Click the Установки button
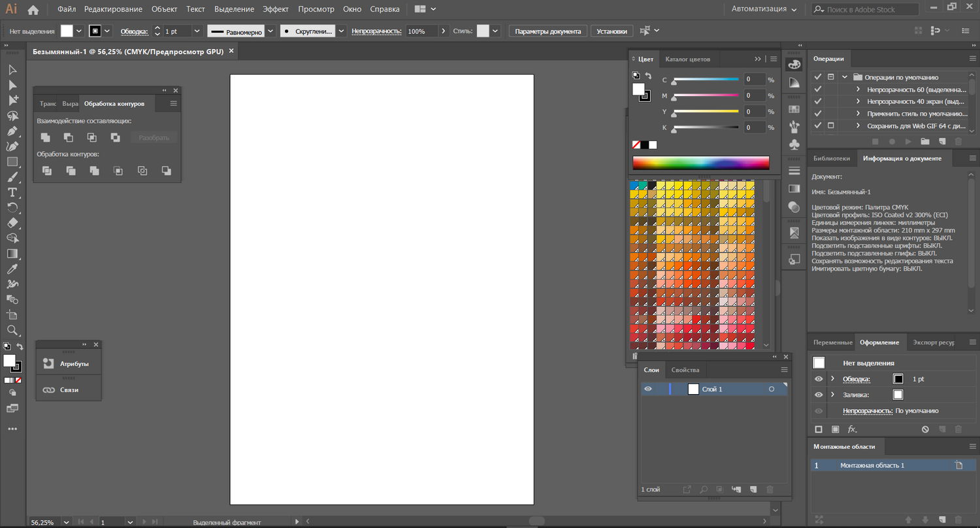The image size is (980, 528). pyautogui.click(x=612, y=31)
